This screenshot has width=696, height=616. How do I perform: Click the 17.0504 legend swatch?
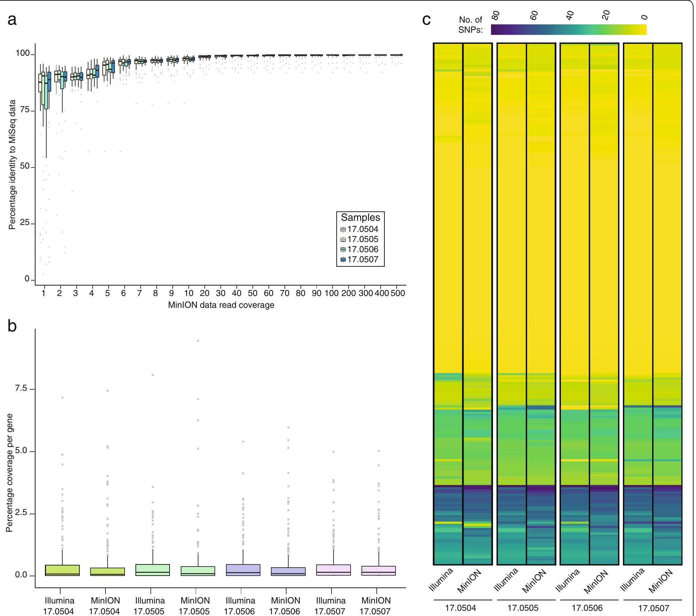(343, 229)
